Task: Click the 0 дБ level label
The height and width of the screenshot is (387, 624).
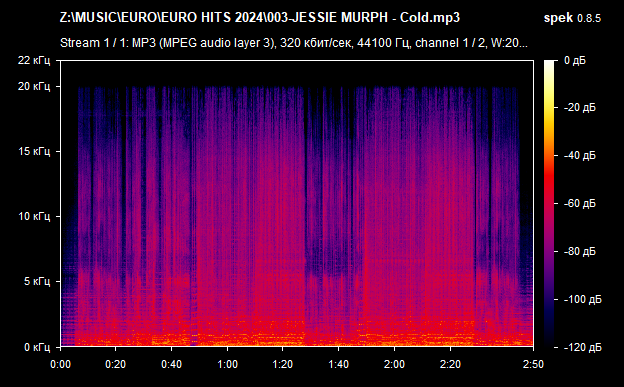Action: pyautogui.click(x=575, y=61)
